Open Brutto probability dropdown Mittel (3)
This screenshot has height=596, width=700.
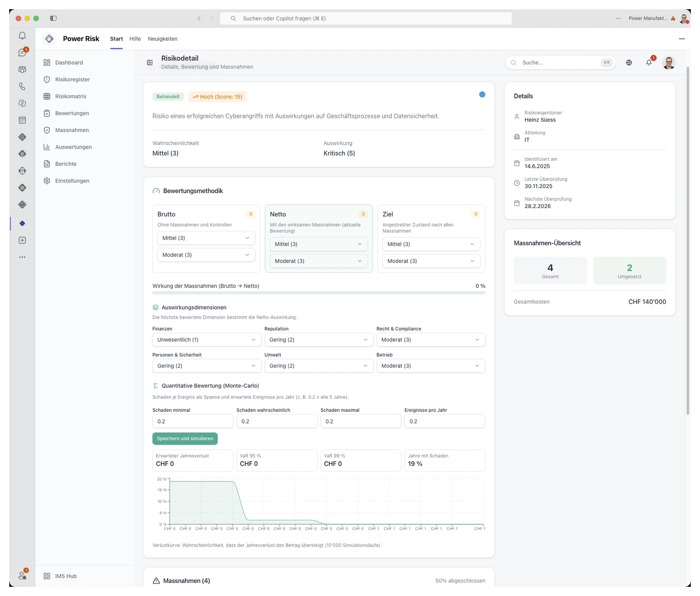[206, 238]
